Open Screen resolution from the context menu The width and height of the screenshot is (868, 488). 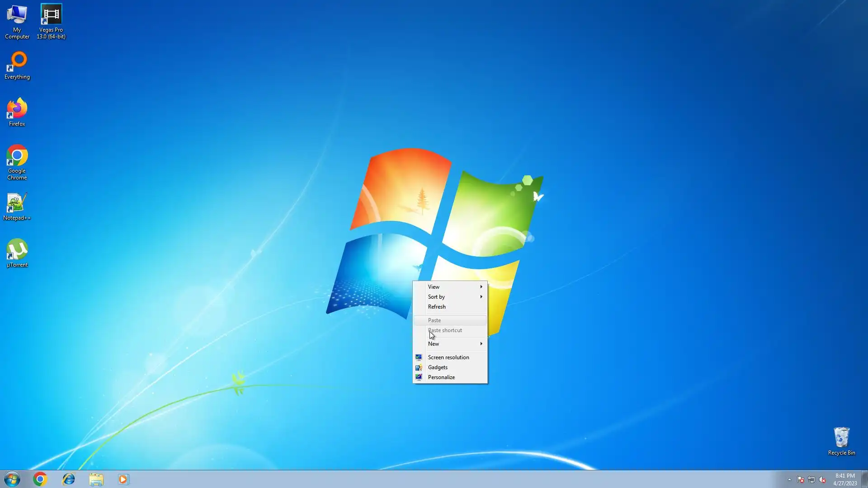pos(448,357)
